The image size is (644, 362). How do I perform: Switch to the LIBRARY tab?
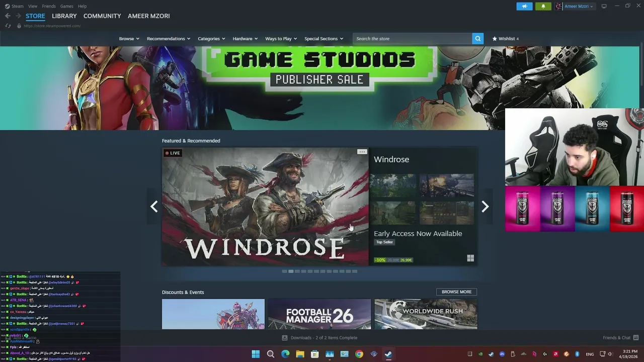coord(64,16)
